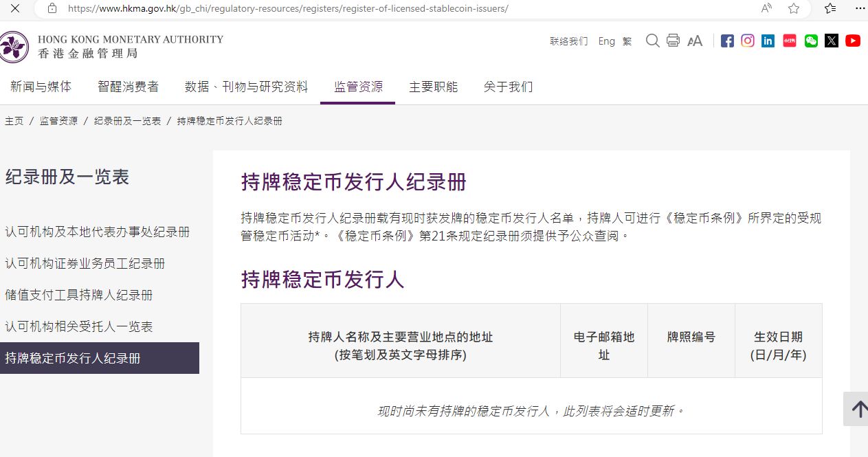Open the red Xiaohongshu icon
The image size is (868, 457).
click(790, 41)
